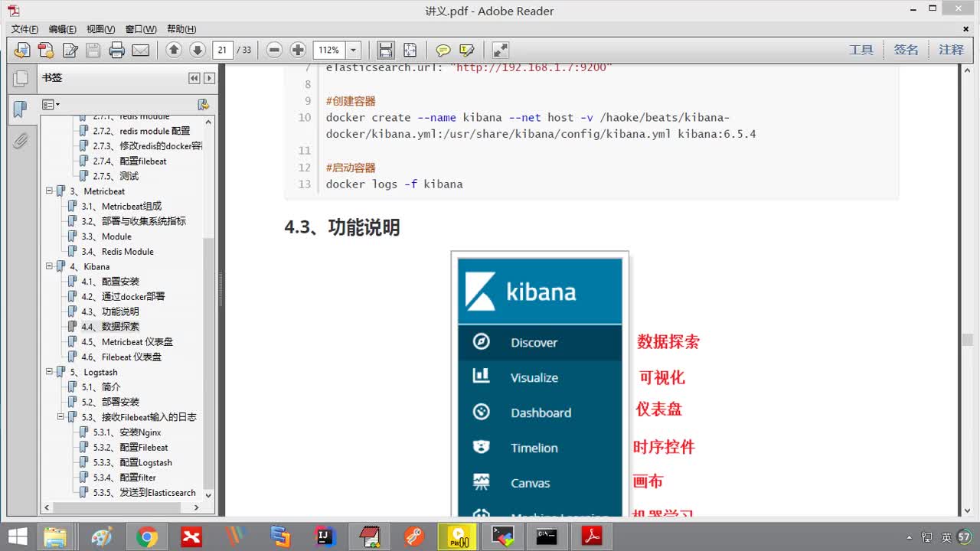Open the Attachments paperclip panel icon
This screenshot has width=980, height=551.
pos(21,141)
